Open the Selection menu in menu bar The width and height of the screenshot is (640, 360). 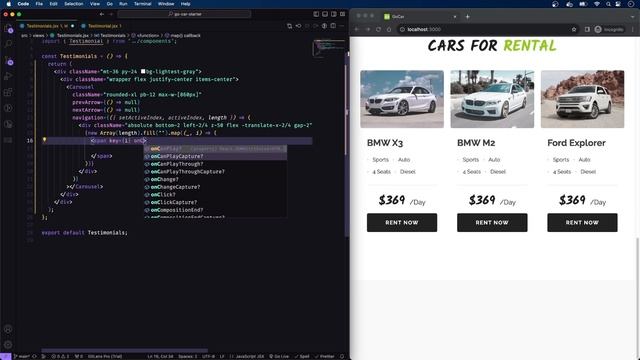(x=73, y=4)
